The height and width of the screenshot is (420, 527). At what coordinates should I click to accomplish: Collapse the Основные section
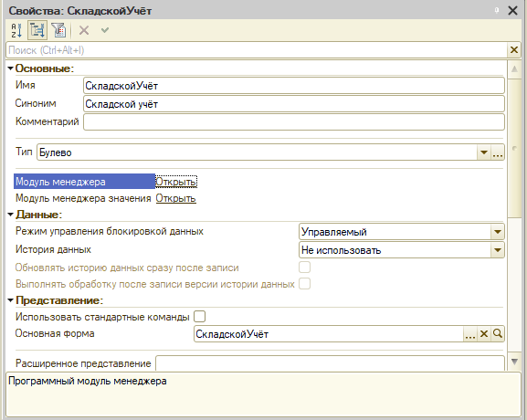(x=10, y=68)
